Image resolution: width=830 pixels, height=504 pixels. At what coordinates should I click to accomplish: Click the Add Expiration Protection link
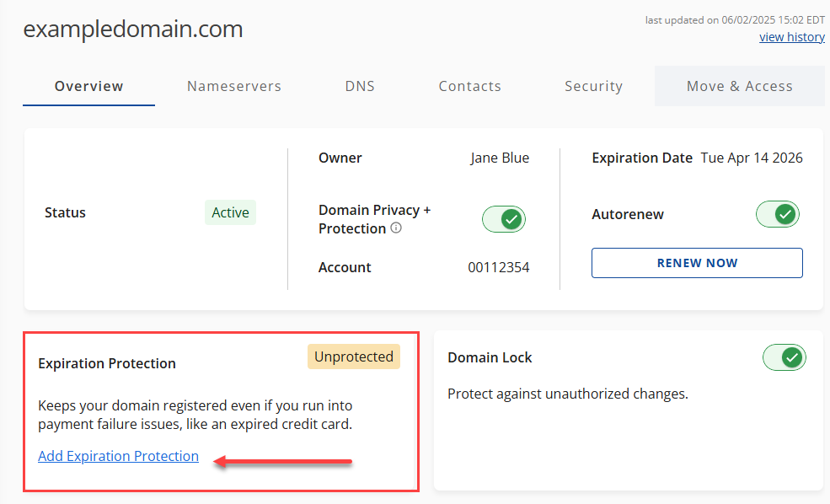(118, 456)
